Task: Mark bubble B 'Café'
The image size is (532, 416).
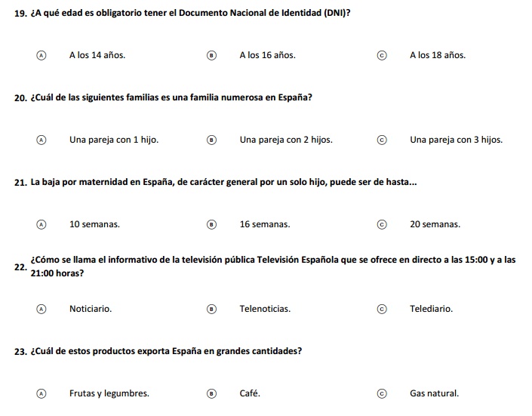Action: pos(211,393)
